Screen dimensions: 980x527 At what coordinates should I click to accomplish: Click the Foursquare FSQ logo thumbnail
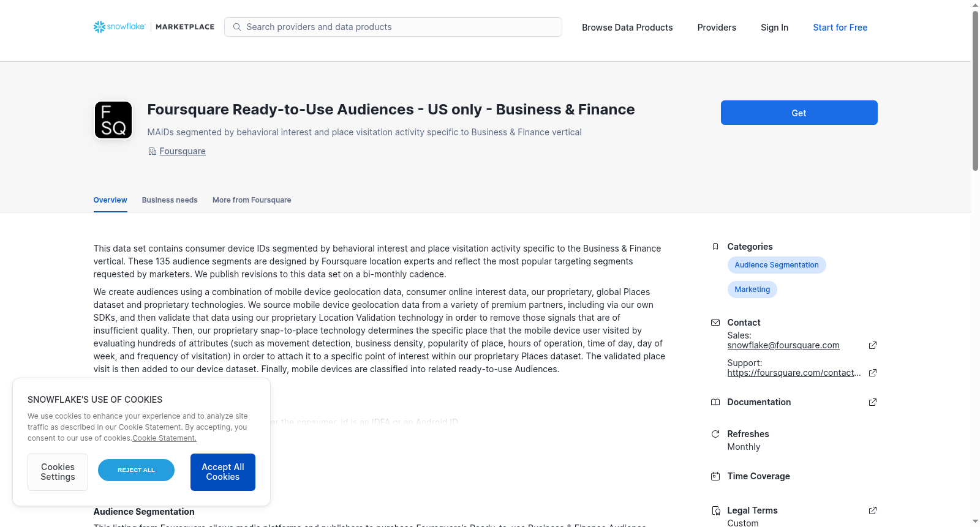tap(113, 120)
